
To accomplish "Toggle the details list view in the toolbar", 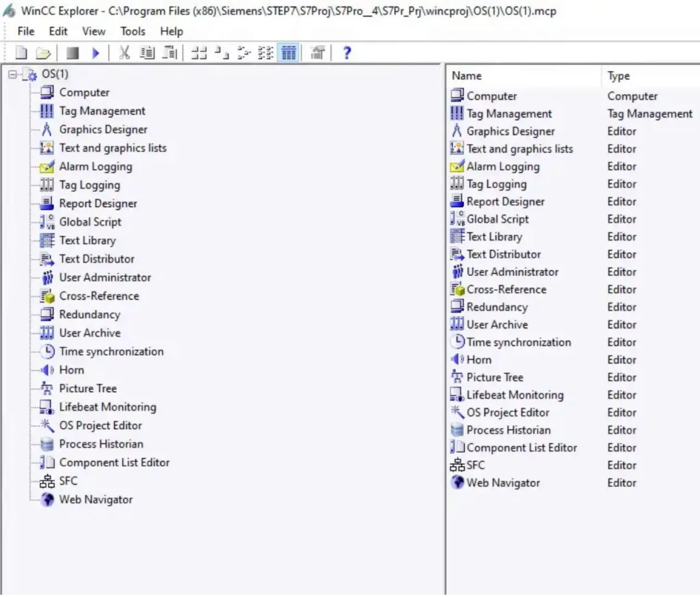I will 288,53.
